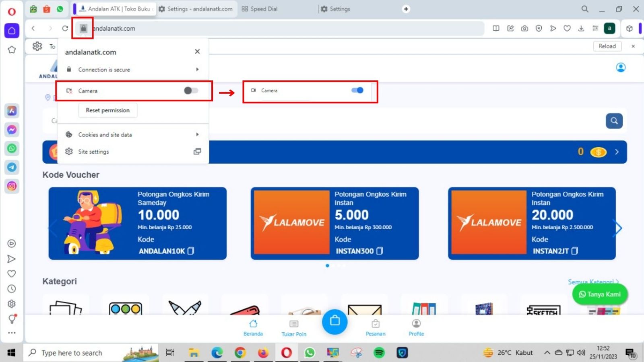The image size is (644, 362).
Task: Click the shopping bag cart button
Action: 334,321
